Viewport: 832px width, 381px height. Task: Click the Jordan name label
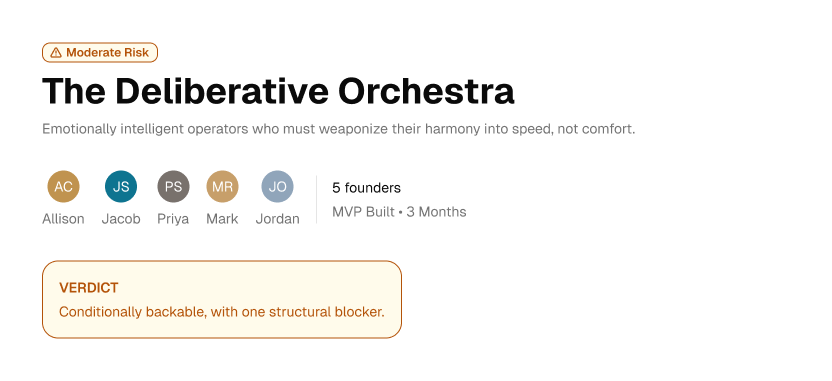[278, 219]
